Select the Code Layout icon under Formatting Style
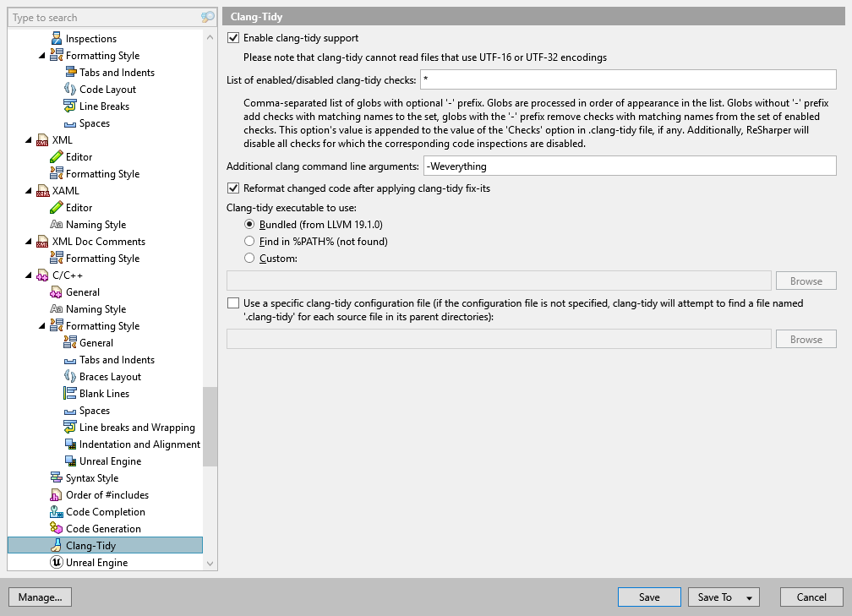Screen dimensions: 852x616 pyautogui.click(x=68, y=89)
